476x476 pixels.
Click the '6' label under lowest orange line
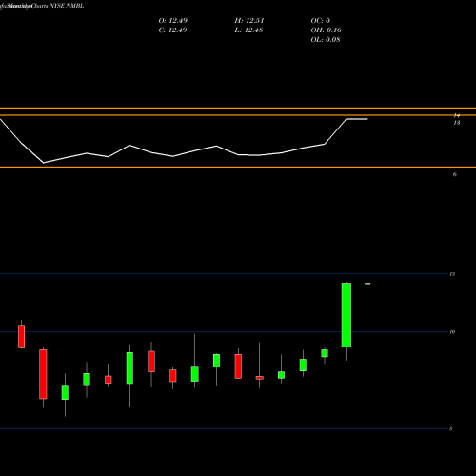(455, 174)
